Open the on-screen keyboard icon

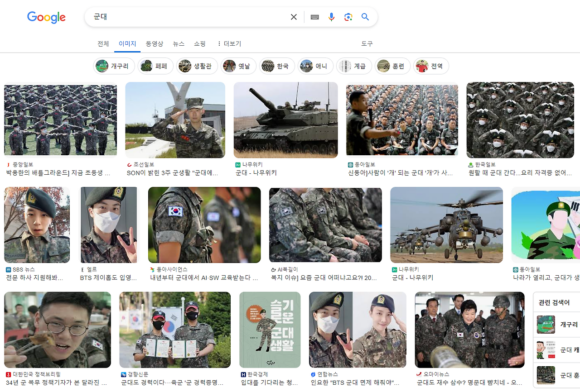click(x=314, y=17)
